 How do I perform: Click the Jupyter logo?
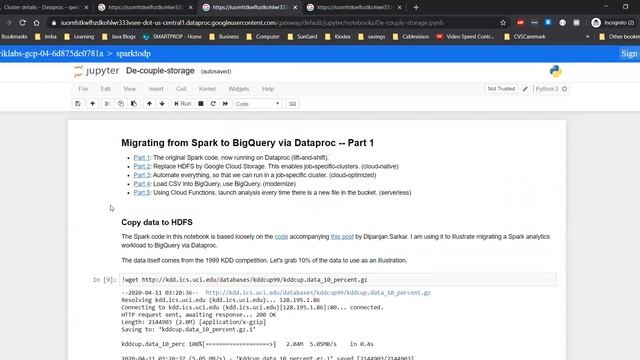96,71
